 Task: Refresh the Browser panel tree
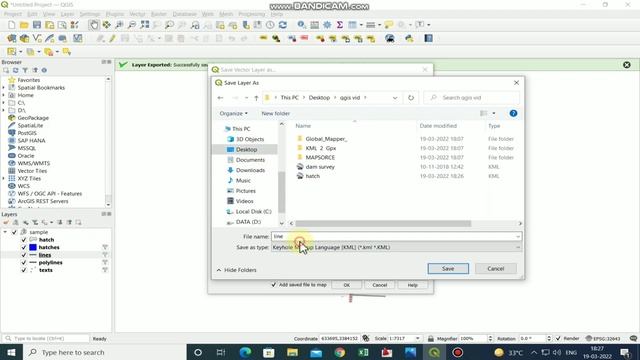point(16,70)
